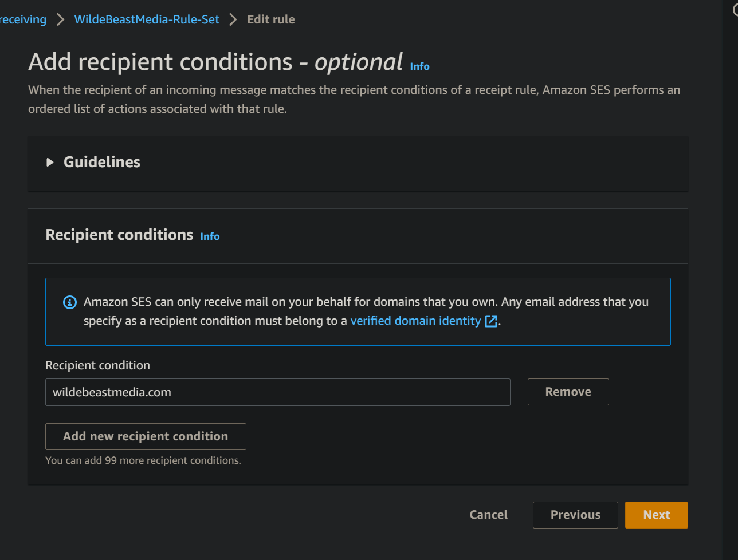The width and height of the screenshot is (738, 560).
Task: Proceed with the orange Next button
Action: pos(656,515)
